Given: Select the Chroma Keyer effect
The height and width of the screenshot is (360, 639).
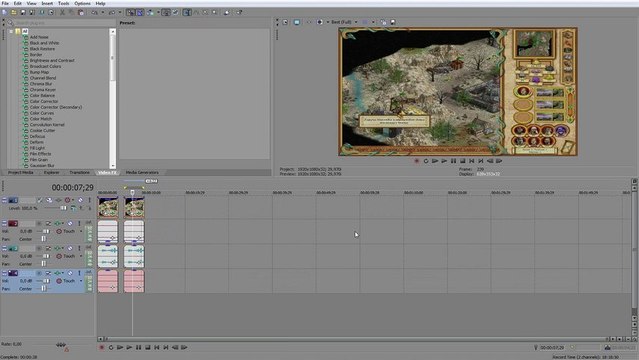Looking at the screenshot, I should [43, 90].
